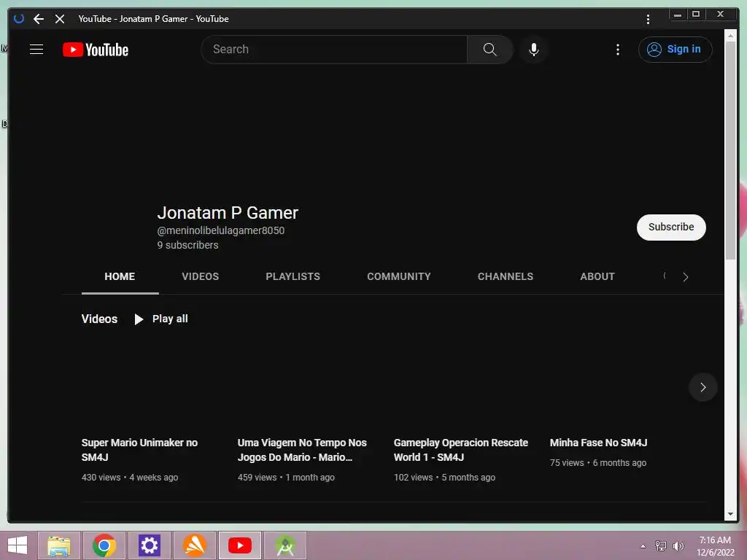
Task: Show more channel tabs with right chevron
Action: [686, 277]
